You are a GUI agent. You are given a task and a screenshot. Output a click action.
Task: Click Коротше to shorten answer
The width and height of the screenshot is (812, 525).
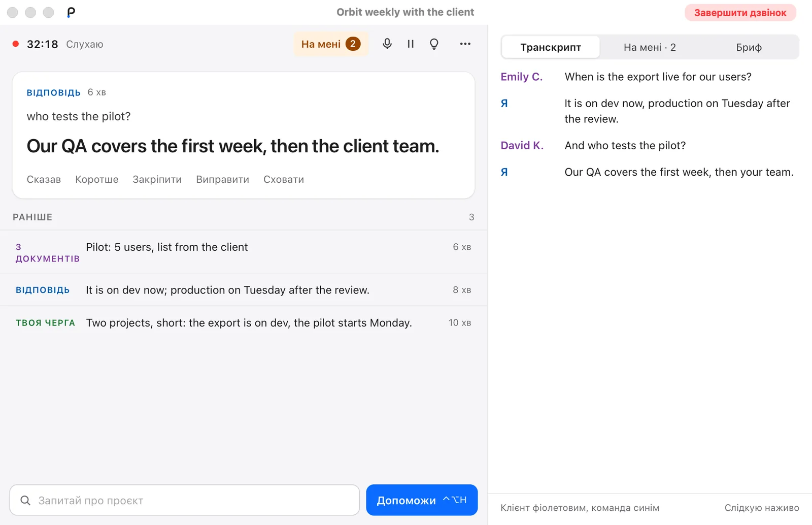coord(97,179)
